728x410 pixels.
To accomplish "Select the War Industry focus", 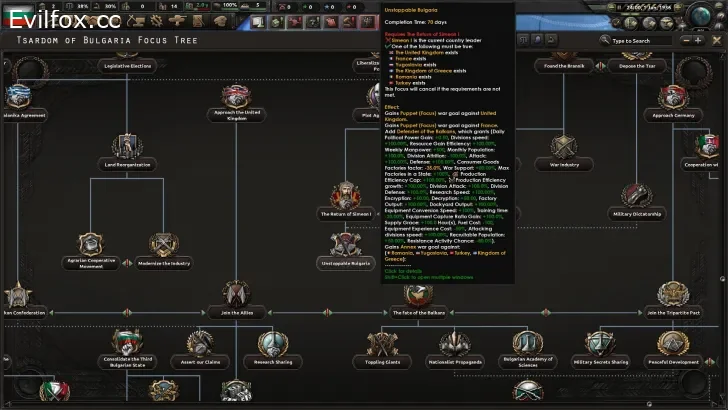I will 564,152.
